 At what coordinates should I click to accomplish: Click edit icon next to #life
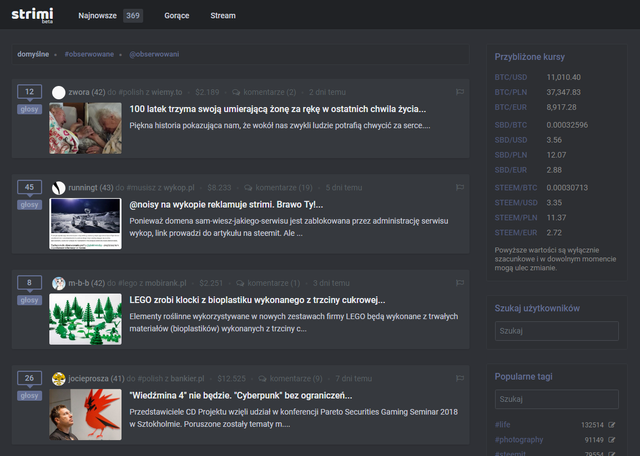[611, 425]
